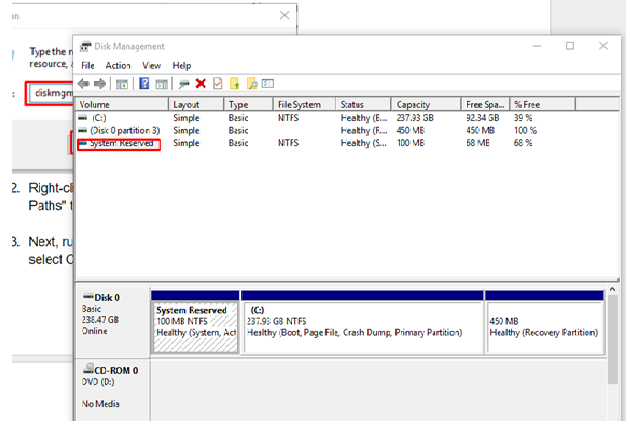Viewport: 630px width, 427px height.
Task: Sort by the Type column header
Action: point(248,104)
